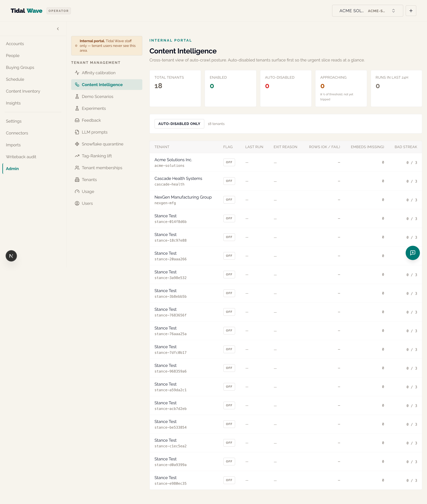Open Writeback audit
The height and width of the screenshot is (504, 427).
pyautogui.click(x=21, y=157)
